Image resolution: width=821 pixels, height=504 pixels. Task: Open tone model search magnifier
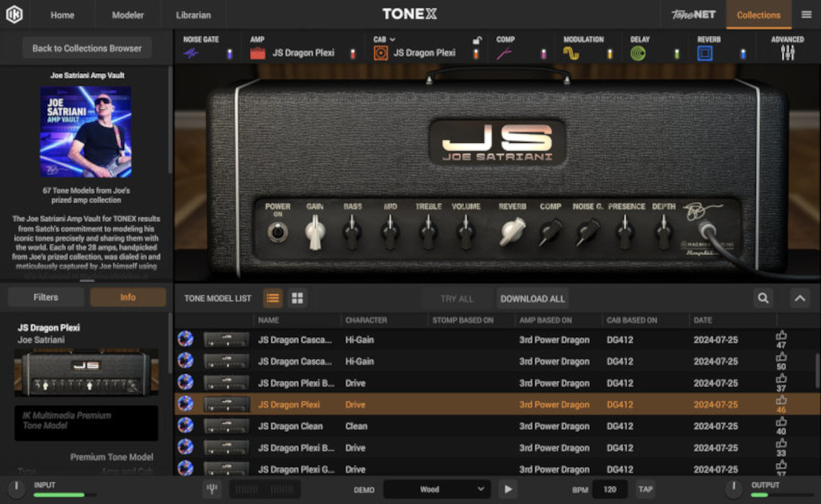[763, 298]
